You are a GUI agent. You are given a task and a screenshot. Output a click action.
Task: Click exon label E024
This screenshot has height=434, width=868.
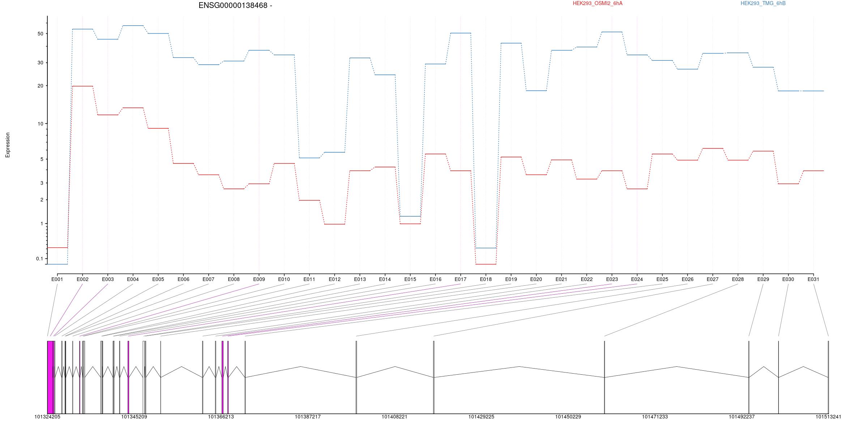637,279
